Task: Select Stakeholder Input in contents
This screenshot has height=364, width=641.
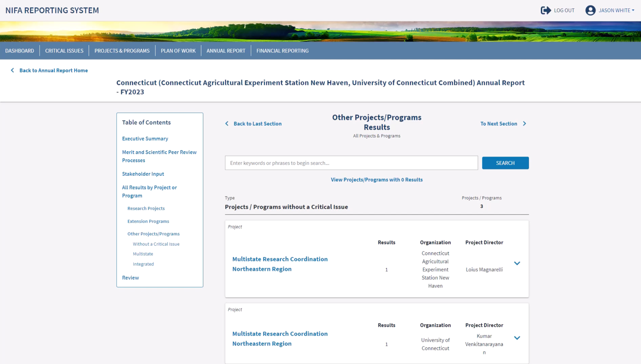Action: tap(143, 174)
